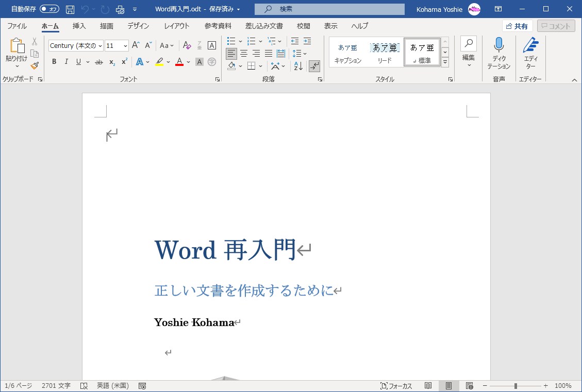Click the Sort icon in the paragraph group
Viewport: 582px width, 392px height.
coord(298,66)
